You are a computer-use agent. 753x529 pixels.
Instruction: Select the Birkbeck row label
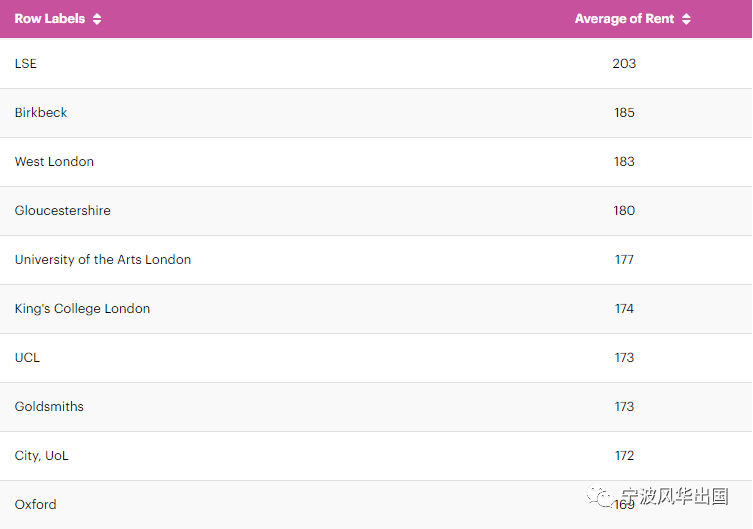pyautogui.click(x=41, y=112)
